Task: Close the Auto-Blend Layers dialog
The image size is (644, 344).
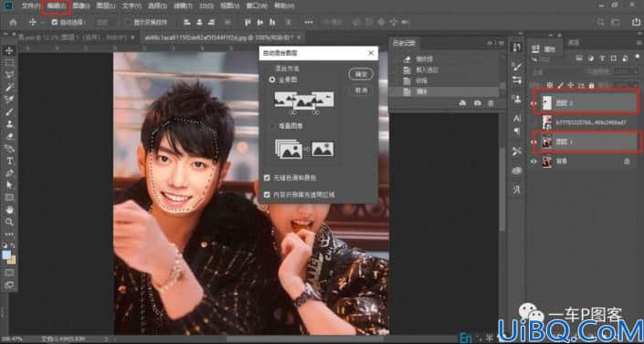Action: tap(371, 53)
